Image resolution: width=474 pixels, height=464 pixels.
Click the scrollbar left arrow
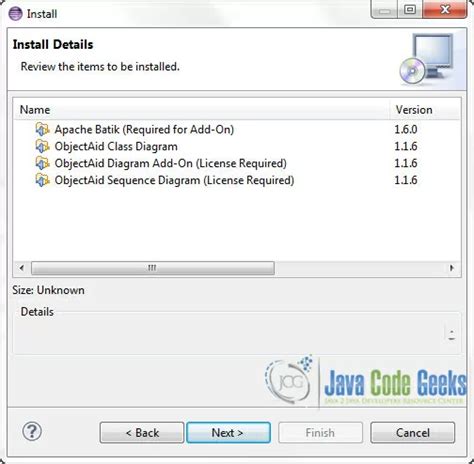point(22,268)
